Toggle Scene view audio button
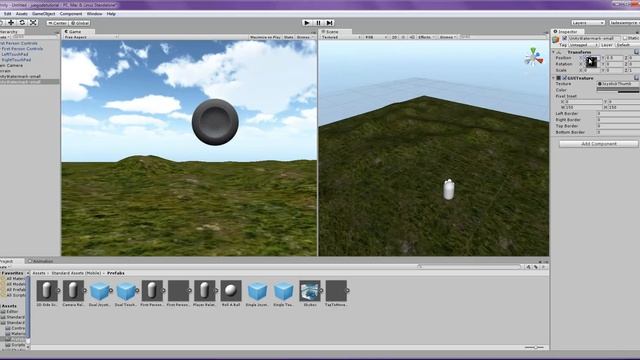Viewport: 640px width, 360px height. point(412,37)
